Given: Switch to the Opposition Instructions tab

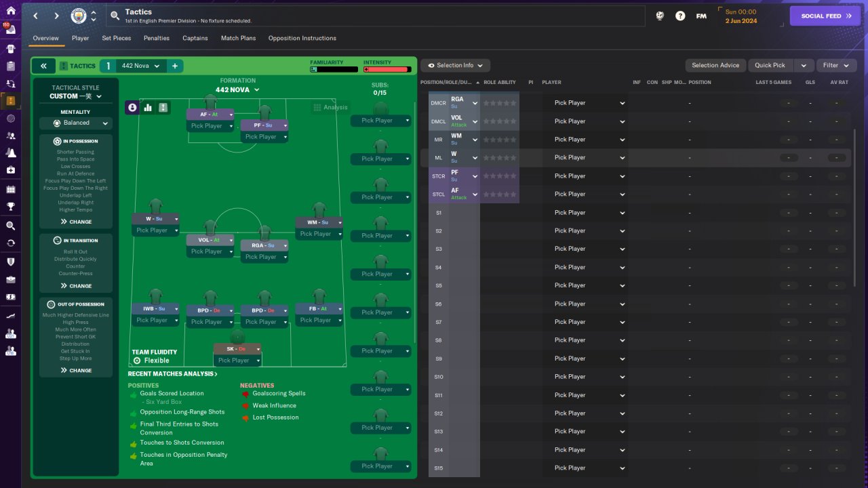Looking at the screenshot, I should (x=302, y=38).
